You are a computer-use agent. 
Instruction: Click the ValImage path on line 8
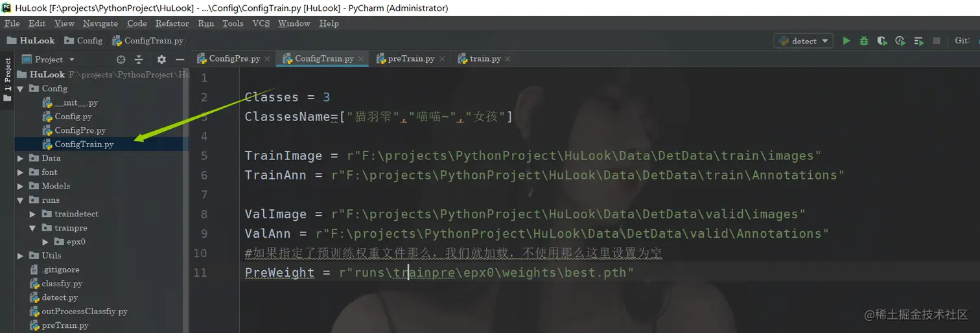(568, 214)
